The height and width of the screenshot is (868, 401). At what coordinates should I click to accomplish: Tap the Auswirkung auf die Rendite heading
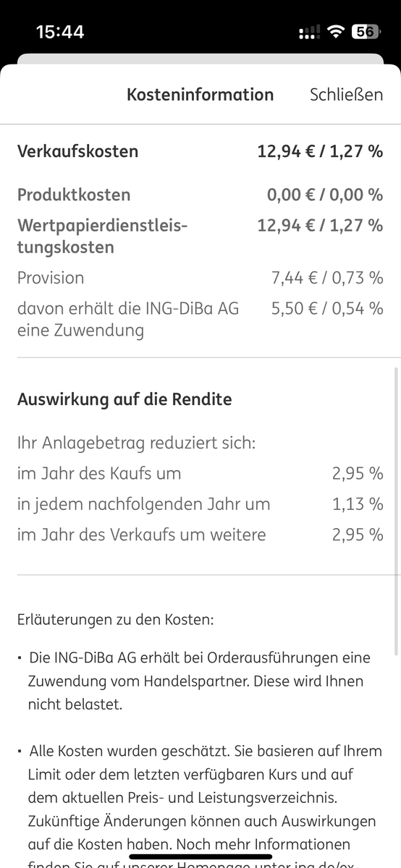(124, 399)
